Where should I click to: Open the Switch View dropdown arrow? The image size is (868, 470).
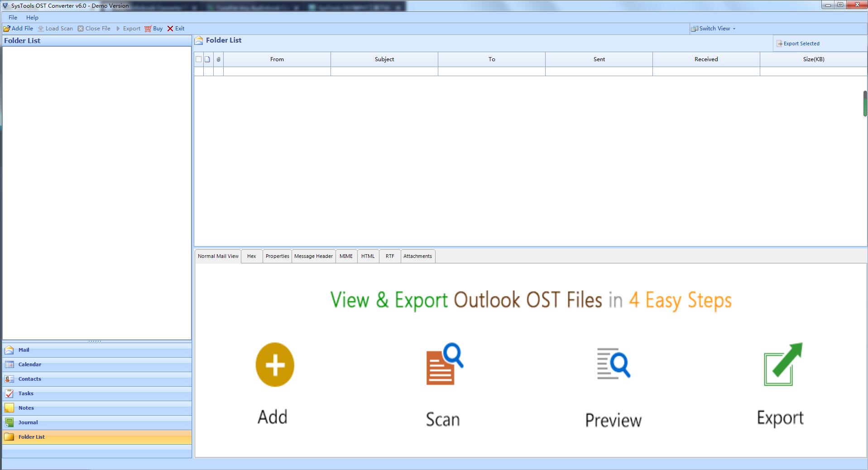[x=734, y=29]
